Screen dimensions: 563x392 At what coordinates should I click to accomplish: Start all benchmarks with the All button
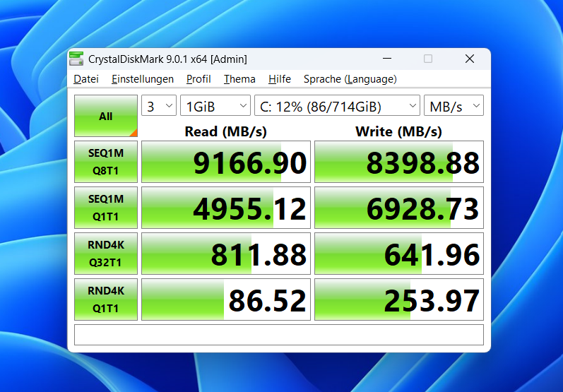coord(106,116)
